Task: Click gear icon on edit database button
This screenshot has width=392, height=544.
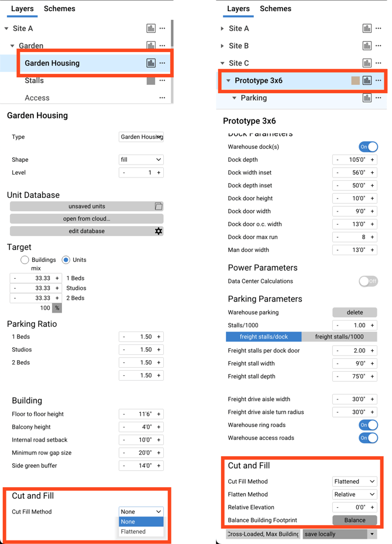Action: pyautogui.click(x=159, y=231)
